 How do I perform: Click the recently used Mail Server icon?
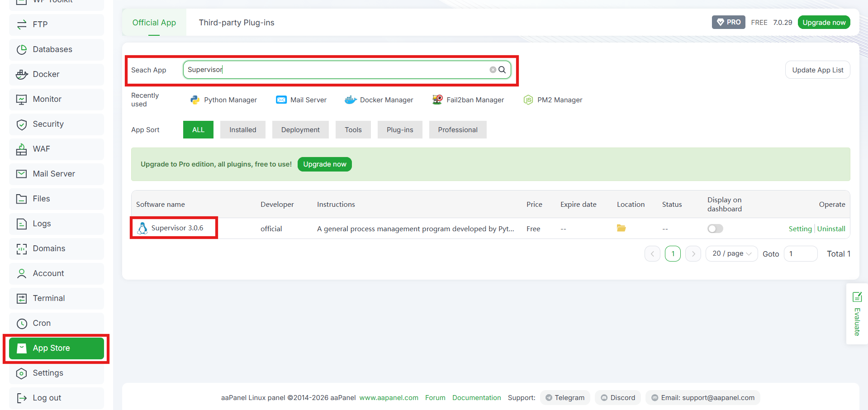(281, 100)
